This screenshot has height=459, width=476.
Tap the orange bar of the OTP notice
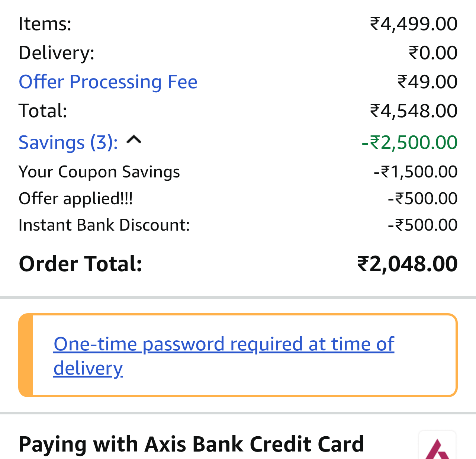coord(26,355)
